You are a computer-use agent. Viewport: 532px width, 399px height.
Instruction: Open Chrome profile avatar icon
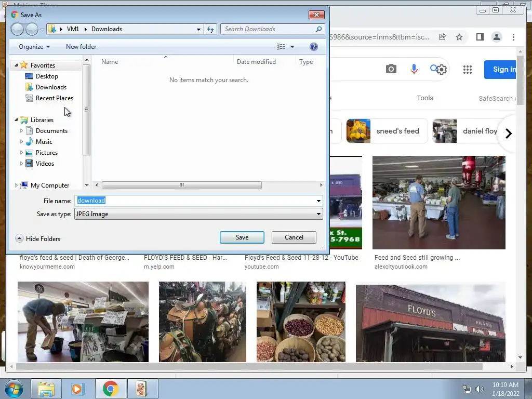click(497, 37)
